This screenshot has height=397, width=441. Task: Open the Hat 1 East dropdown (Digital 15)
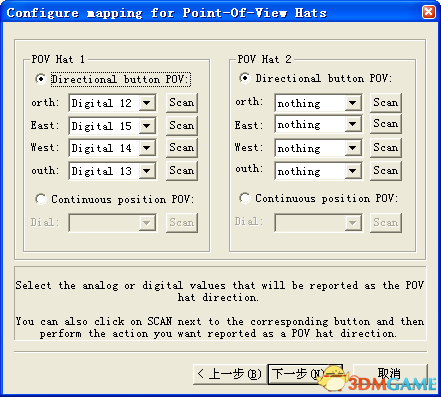(x=113, y=126)
